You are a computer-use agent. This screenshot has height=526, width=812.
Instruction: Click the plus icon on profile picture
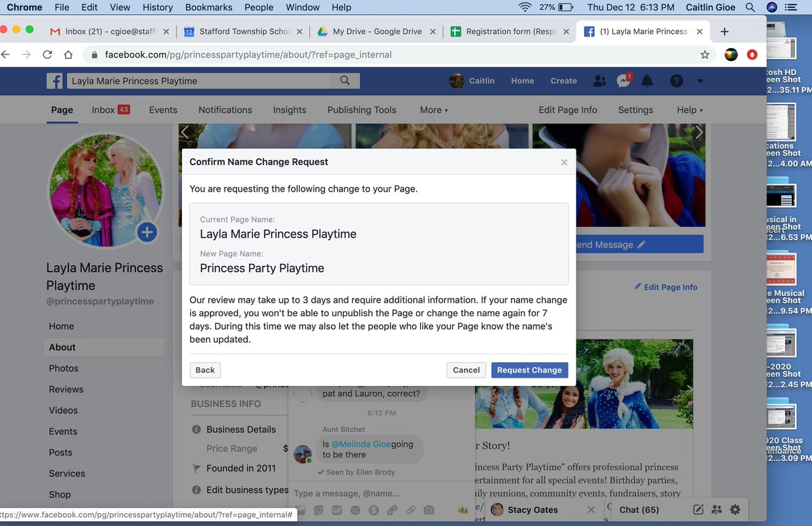tap(147, 233)
